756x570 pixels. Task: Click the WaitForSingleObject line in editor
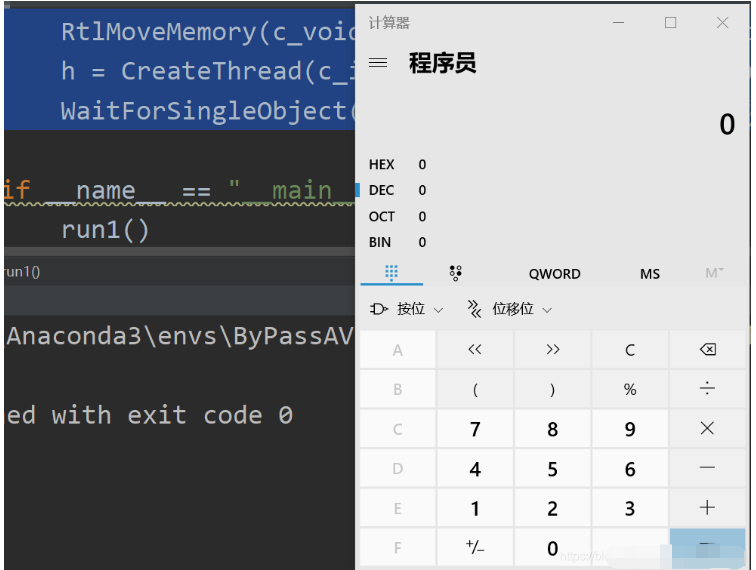(x=208, y=111)
